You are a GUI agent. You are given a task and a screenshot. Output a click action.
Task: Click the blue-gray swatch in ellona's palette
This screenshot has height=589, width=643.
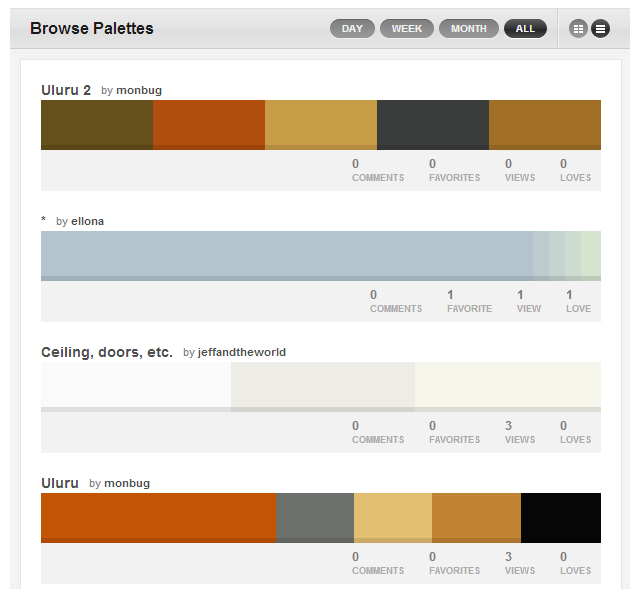point(286,255)
